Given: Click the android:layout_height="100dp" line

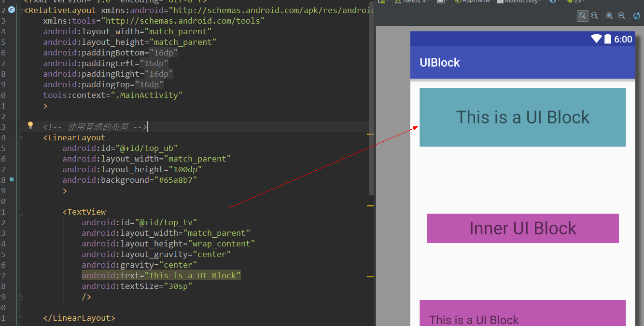Looking at the screenshot, I should [x=132, y=169].
